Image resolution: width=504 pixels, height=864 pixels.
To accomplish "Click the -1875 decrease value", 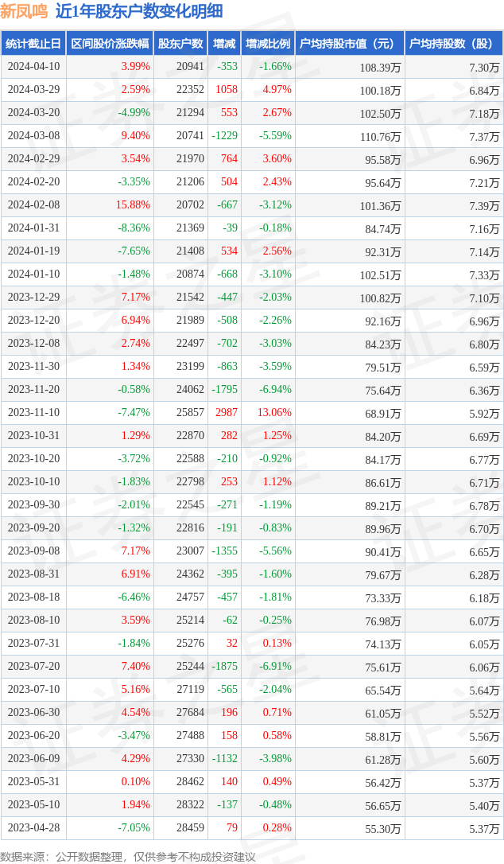I will tap(224, 667).
